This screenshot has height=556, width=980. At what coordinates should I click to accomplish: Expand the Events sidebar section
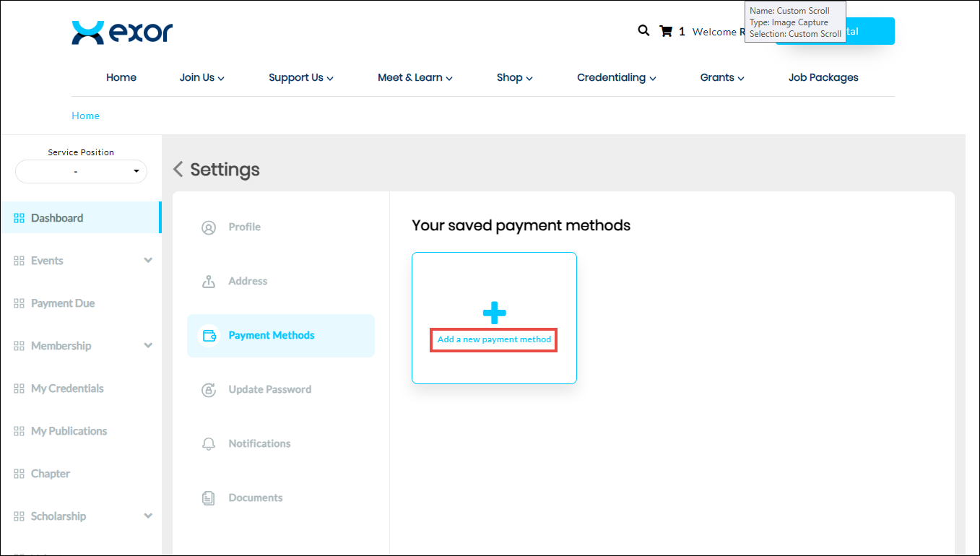148,261
